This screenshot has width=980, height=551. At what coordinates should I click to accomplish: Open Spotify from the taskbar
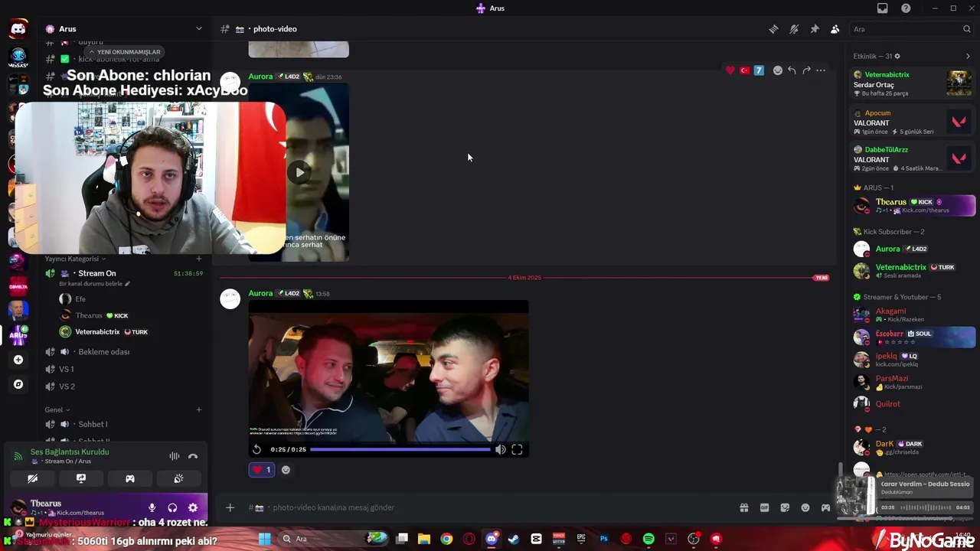[648, 539]
